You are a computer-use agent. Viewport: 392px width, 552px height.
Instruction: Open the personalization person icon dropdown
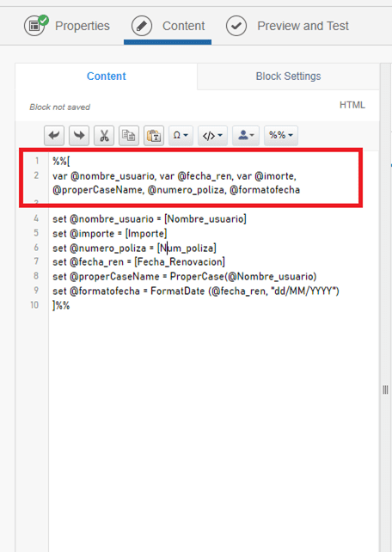tap(246, 136)
